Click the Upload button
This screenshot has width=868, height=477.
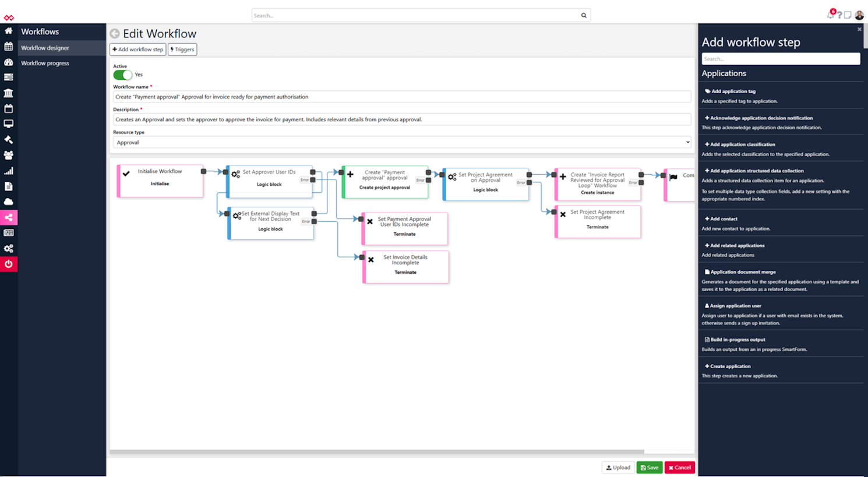pos(618,468)
